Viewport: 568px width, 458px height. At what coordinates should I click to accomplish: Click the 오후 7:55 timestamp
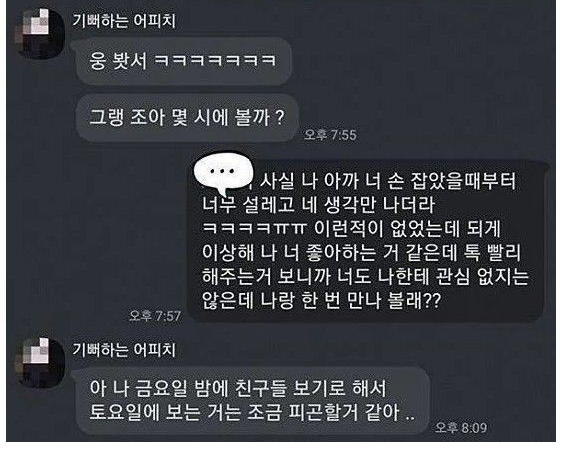330,135
